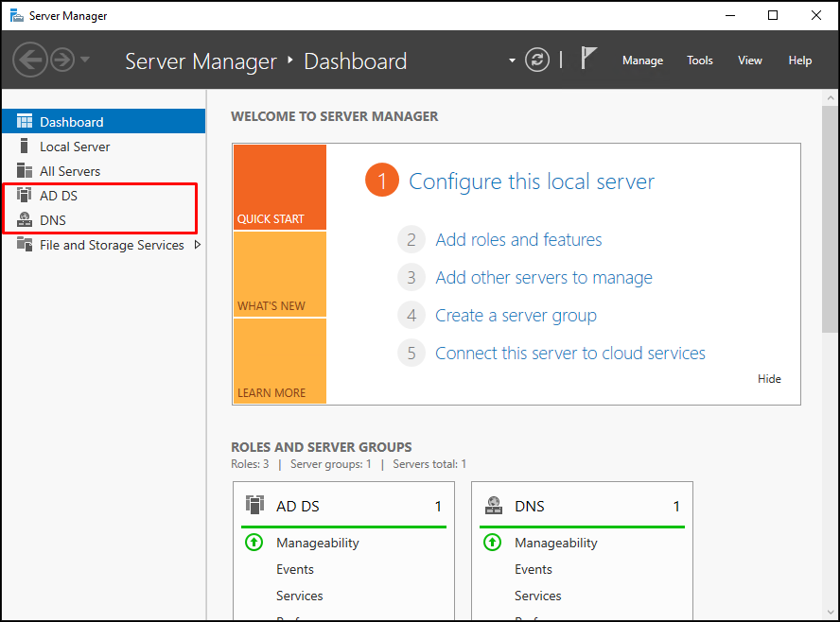Open the navigation history dropdown arrow

click(x=85, y=60)
